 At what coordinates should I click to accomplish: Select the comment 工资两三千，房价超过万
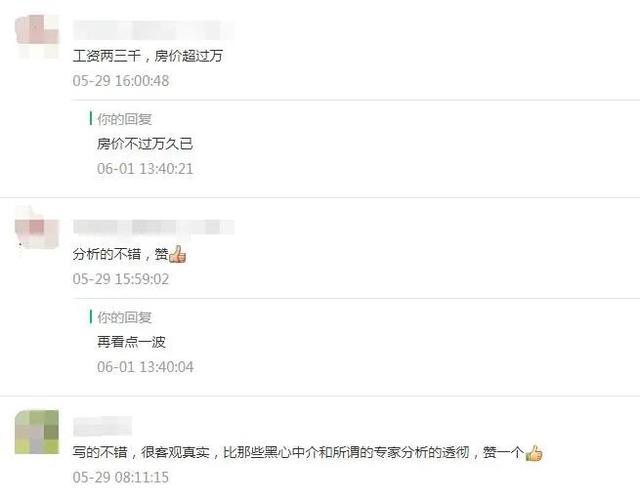coord(148,56)
